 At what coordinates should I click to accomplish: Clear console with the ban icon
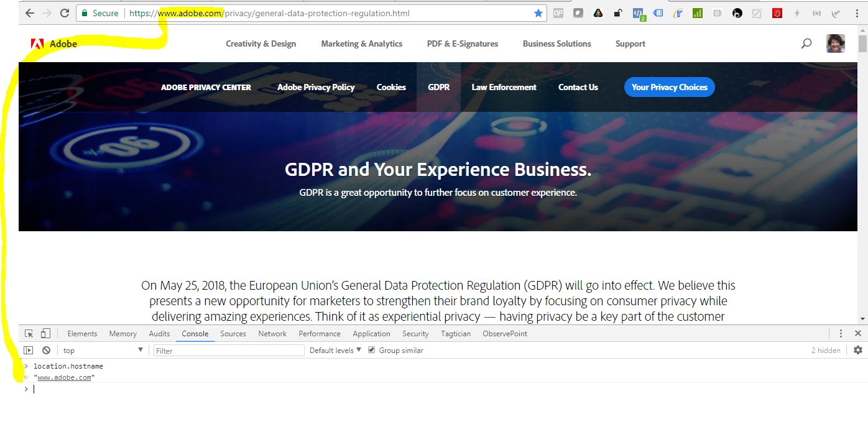pos(46,351)
